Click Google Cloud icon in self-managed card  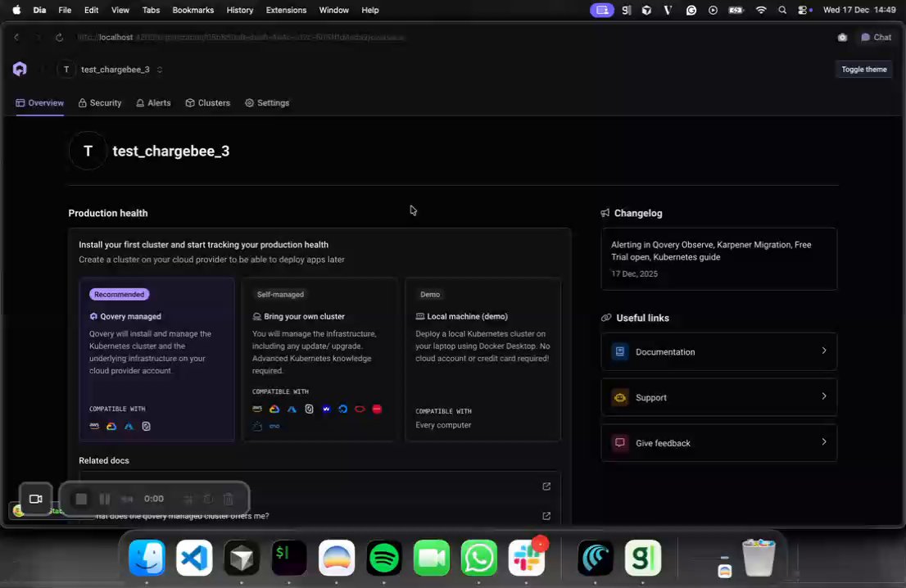point(274,409)
